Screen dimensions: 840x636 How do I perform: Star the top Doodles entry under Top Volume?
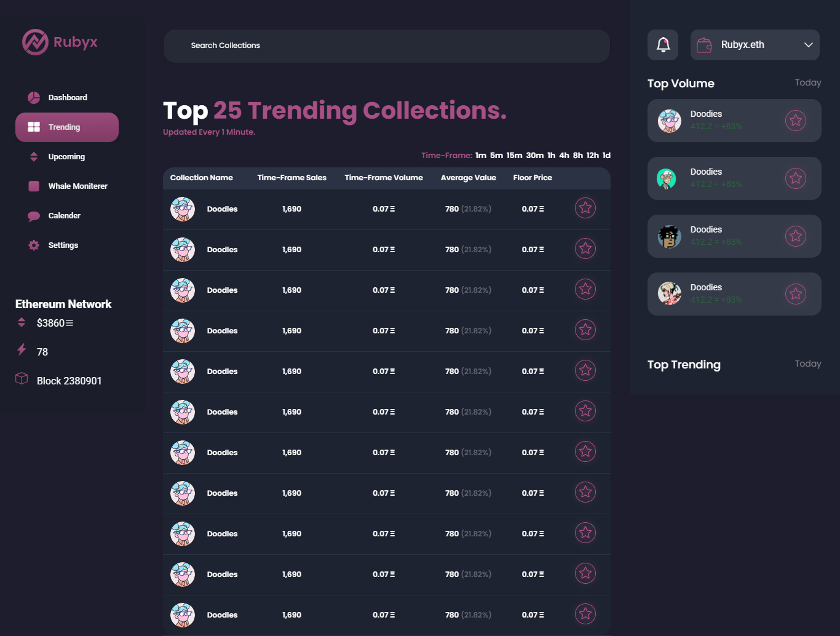[x=796, y=121]
